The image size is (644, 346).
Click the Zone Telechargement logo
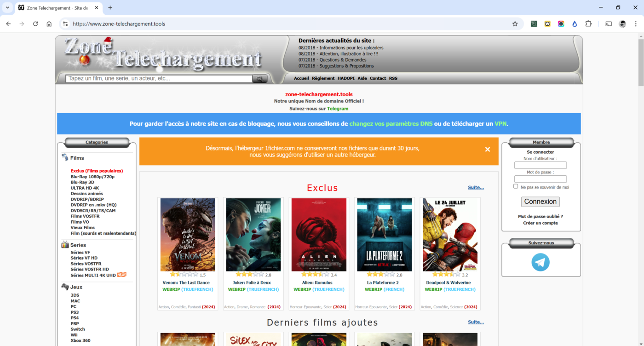pyautogui.click(x=163, y=54)
